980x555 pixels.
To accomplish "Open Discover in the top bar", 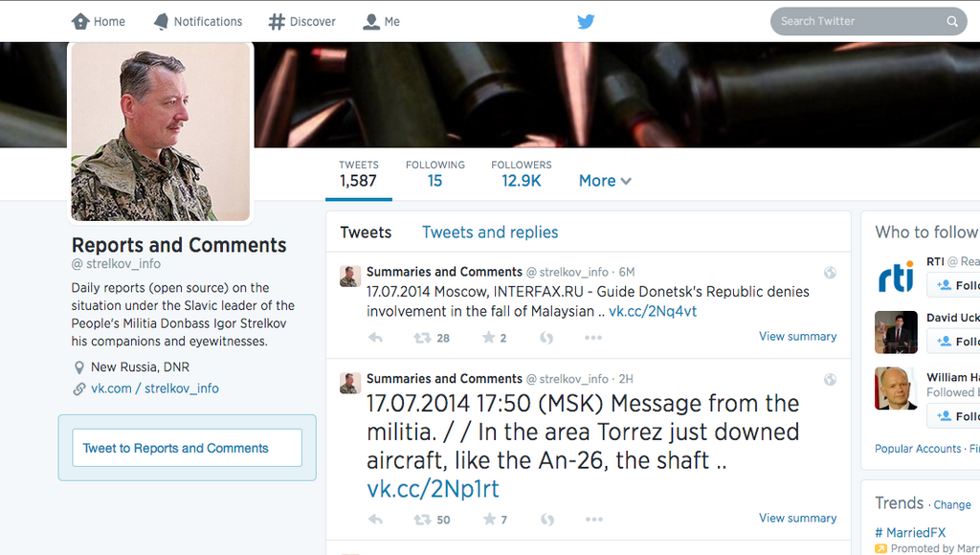I will point(302,21).
